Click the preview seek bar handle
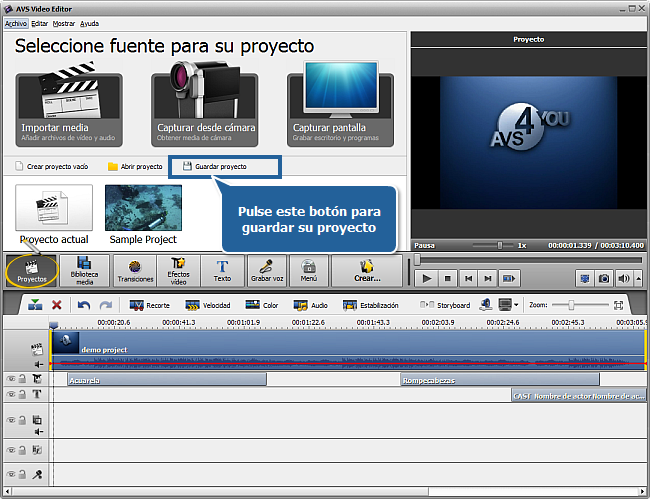 (417, 260)
